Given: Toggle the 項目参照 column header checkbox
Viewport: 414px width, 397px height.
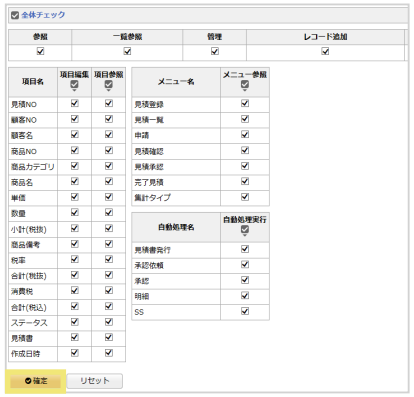Looking at the screenshot, I should [109, 85].
